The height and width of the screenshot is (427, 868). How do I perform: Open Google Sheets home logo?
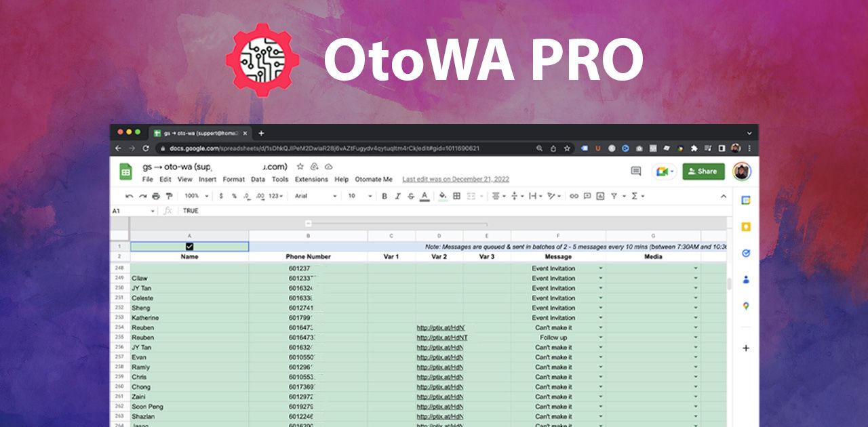tap(126, 172)
